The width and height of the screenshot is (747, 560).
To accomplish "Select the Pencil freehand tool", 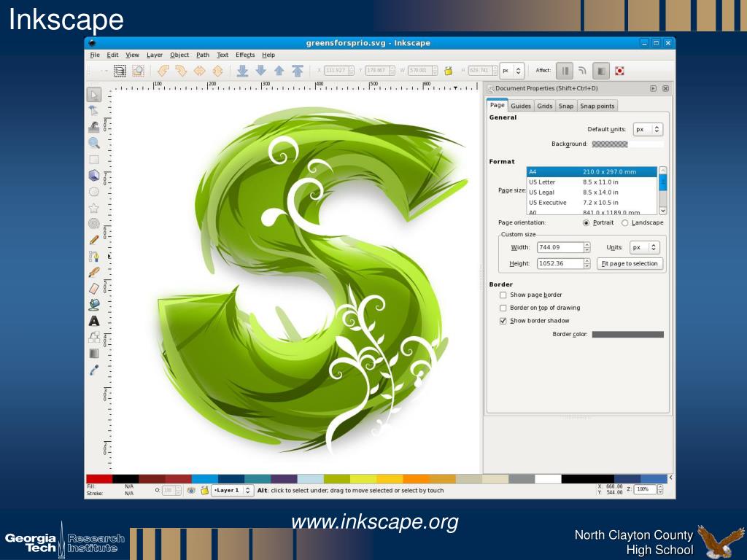I will click(94, 240).
